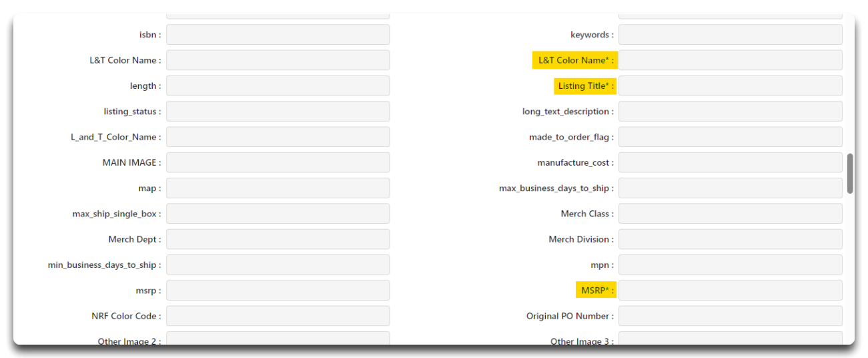Viewport: 868px width, 358px height.
Task: Click the mpn input field
Action: click(x=731, y=264)
